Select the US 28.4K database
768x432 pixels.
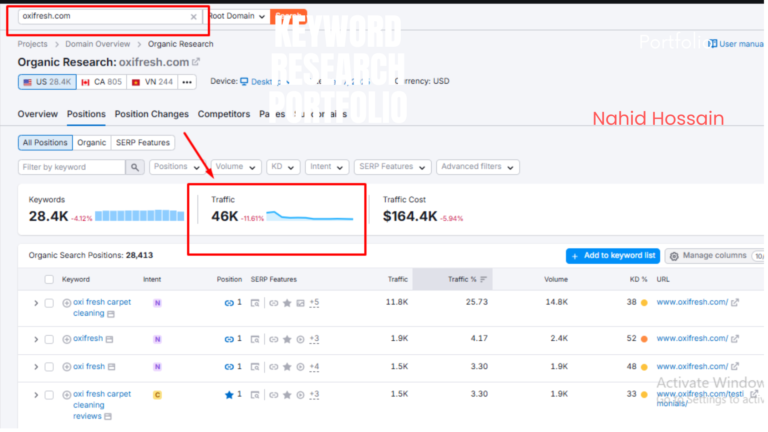tap(47, 82)
